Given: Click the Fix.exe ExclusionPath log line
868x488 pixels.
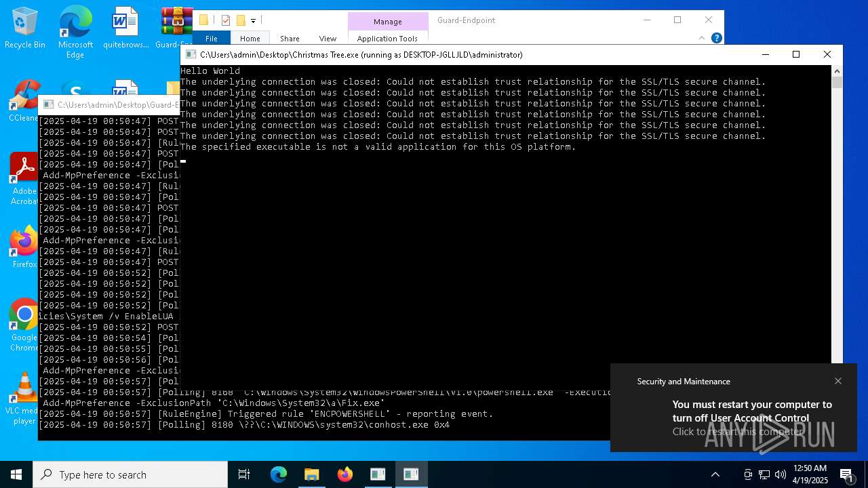Looking at the screenshot, I should pos(214,403).
